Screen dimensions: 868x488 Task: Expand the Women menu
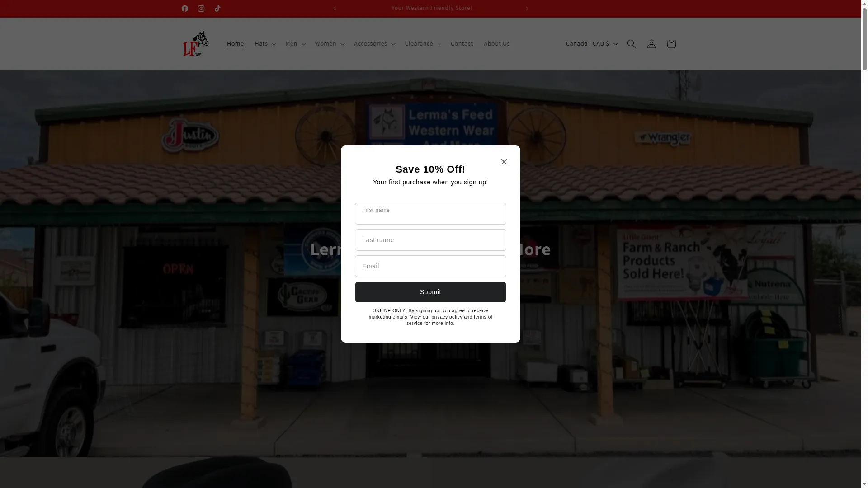coord(330,44)
